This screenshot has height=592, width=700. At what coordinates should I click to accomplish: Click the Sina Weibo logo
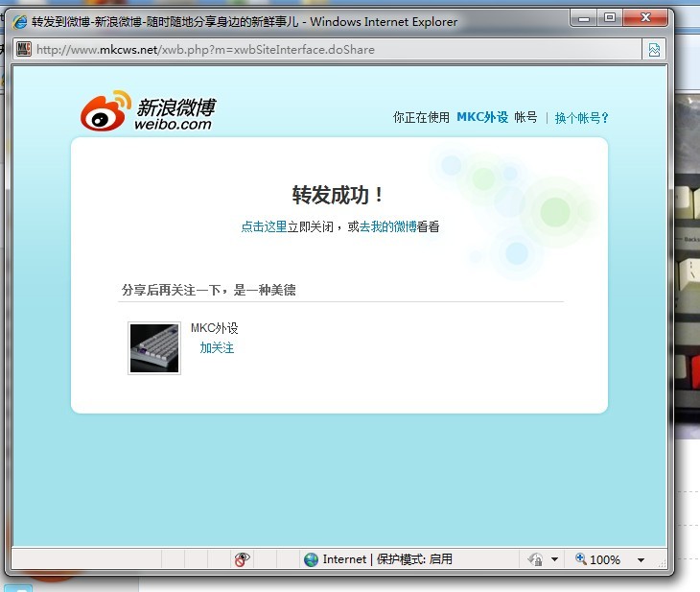tap(149, 110)
